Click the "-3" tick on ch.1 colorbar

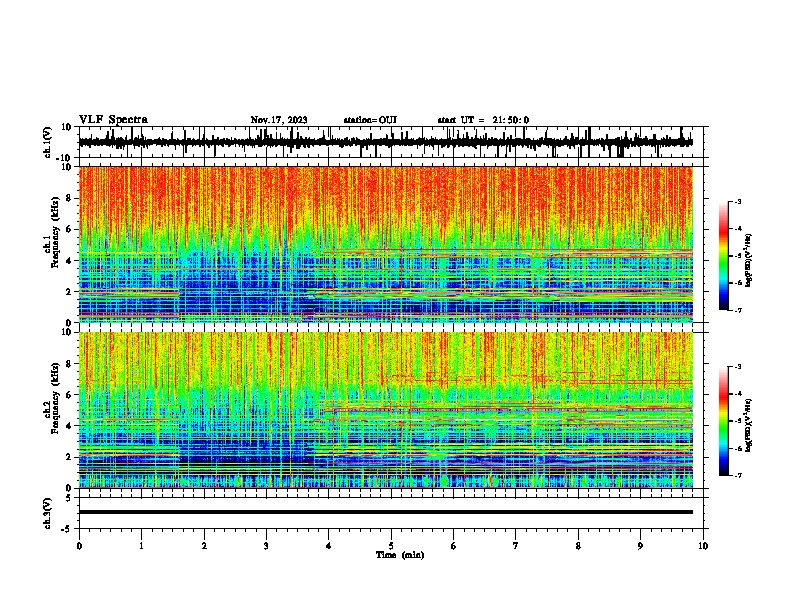coord(737,201)
